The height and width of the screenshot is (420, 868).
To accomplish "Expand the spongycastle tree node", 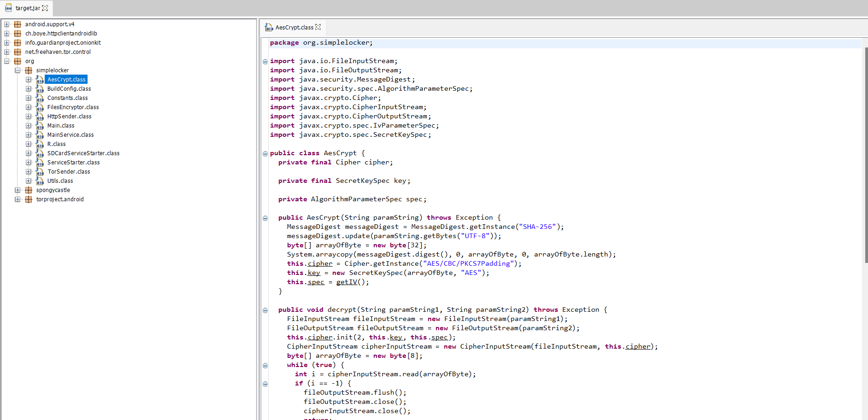I will 18,190.
